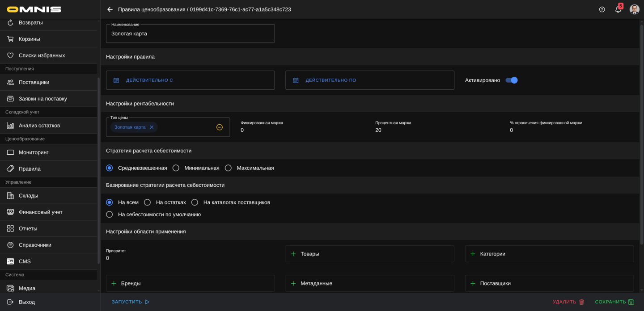The image size is (644, 311).
Task: Go to Финансовый учет in the sidebar
Action: [40, 212]
